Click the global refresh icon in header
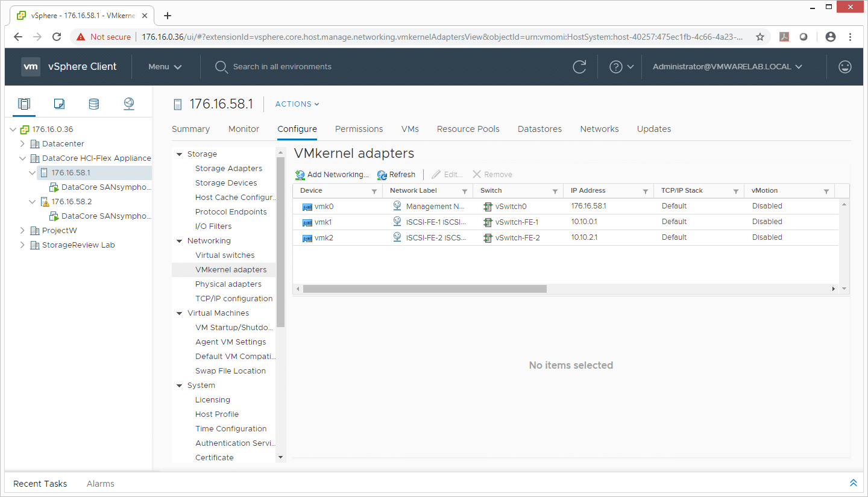This screenshot has height=497, width=868. point(579,67)
